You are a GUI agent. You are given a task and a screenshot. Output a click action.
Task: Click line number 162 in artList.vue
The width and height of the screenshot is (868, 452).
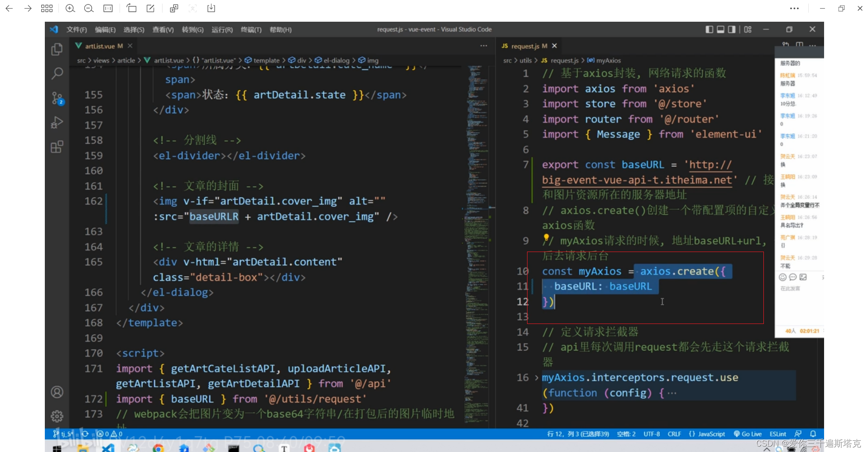click(x=94, y=201)
